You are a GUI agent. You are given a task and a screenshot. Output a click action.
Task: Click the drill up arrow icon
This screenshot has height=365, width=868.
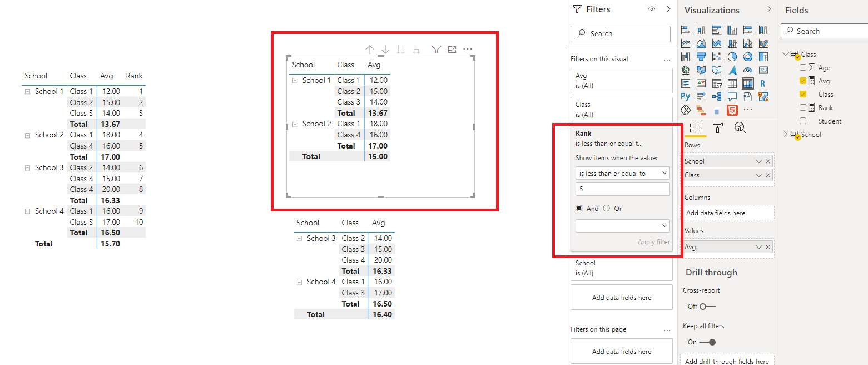point(370,50)
